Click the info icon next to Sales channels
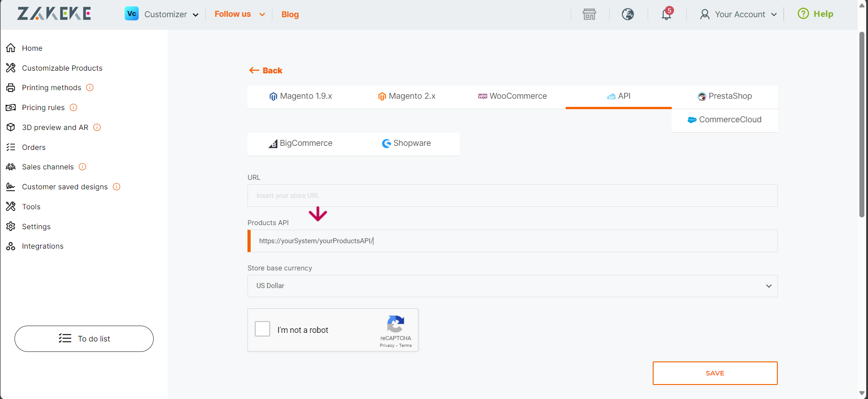868x399 pixels. (82, 167)
